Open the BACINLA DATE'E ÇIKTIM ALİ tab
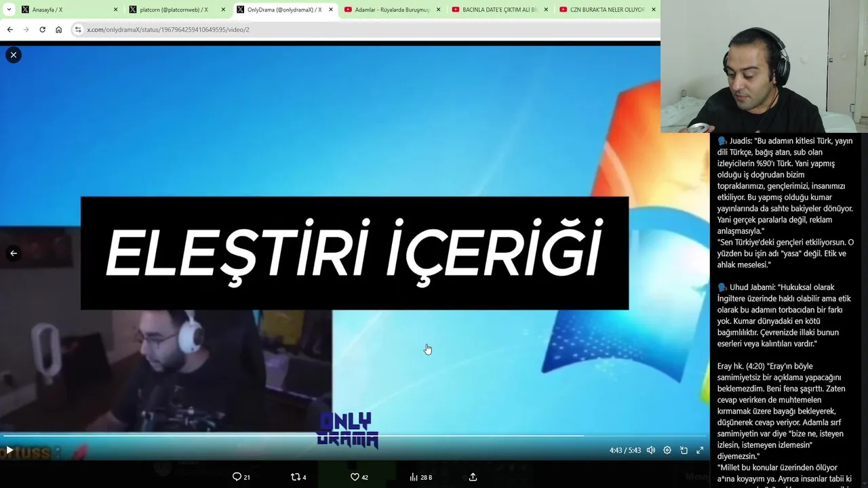 point(500,9)
